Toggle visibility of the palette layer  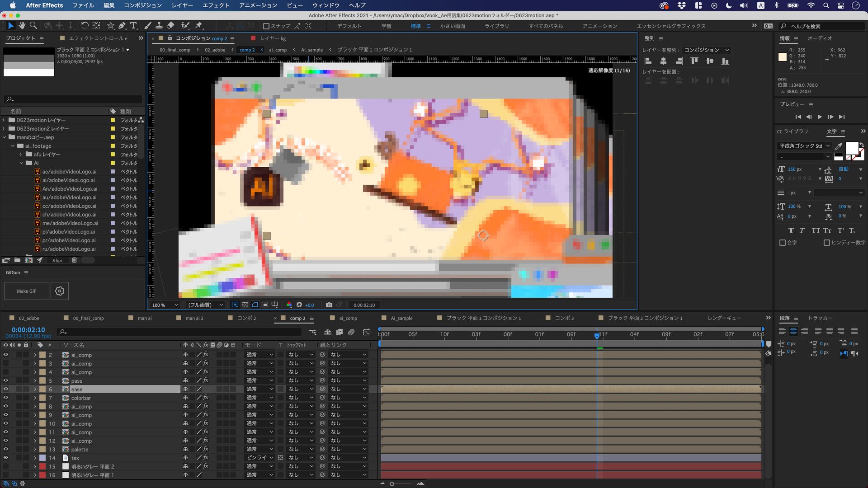coord(6,449)
